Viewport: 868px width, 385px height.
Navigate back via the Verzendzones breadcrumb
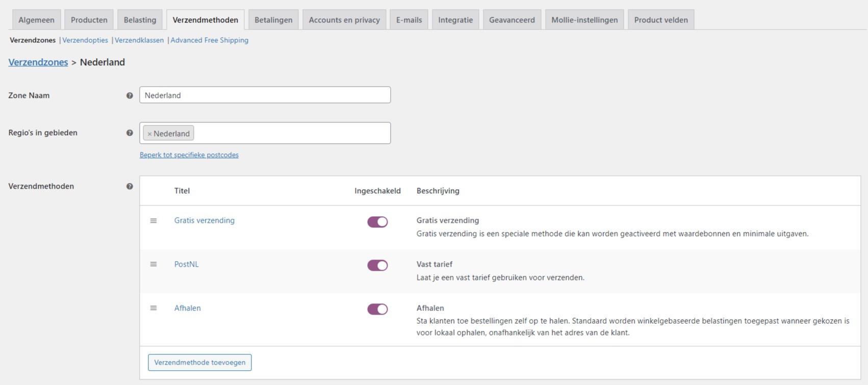38,62
